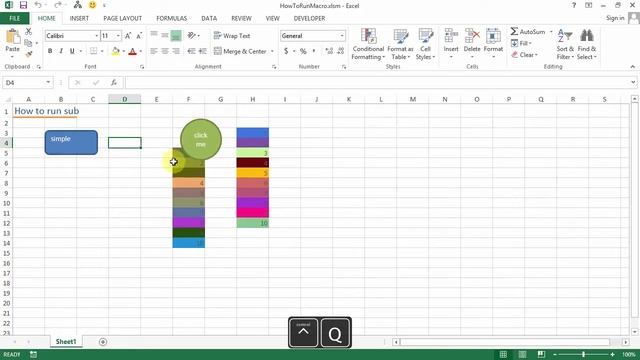This screenshot has width=640, height=360.
Task: Toggle Italic formatting
Action: (x=61, y=51)
